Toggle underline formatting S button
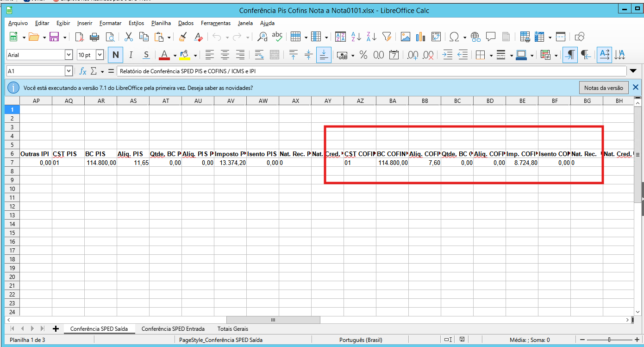 pyautogui.click(x=146, y=55)
